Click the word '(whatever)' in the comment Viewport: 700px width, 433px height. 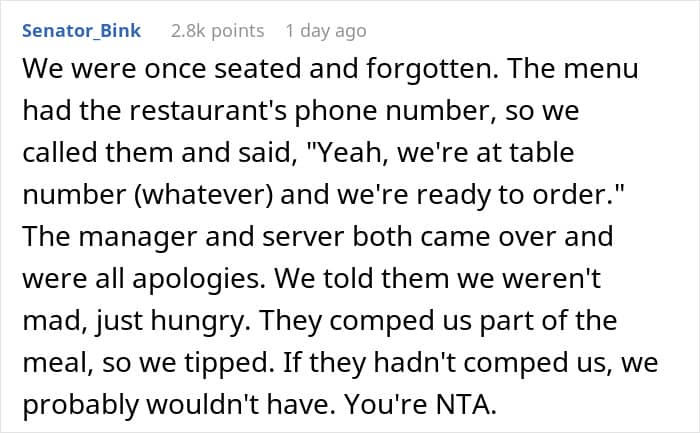coord(204,195)
